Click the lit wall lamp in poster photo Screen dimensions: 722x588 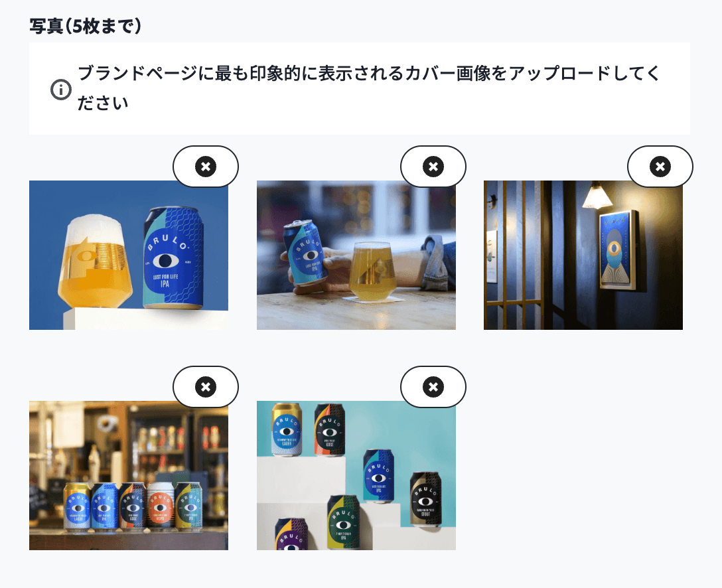pos(597,195)
